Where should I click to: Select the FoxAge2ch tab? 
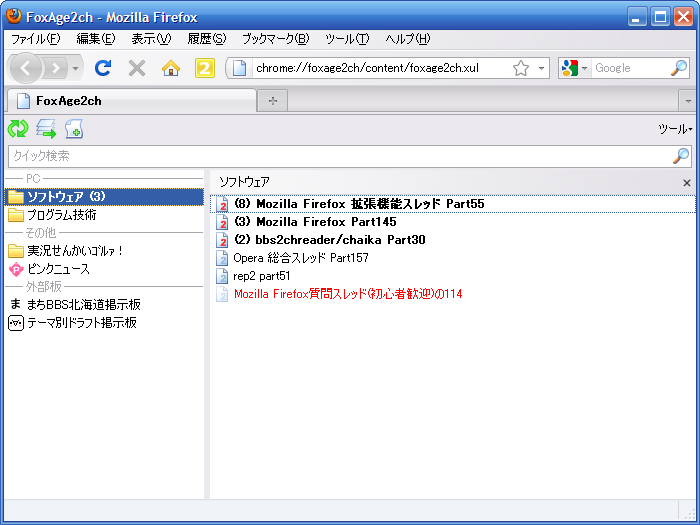pyautogui.click(x=131, y=101)
